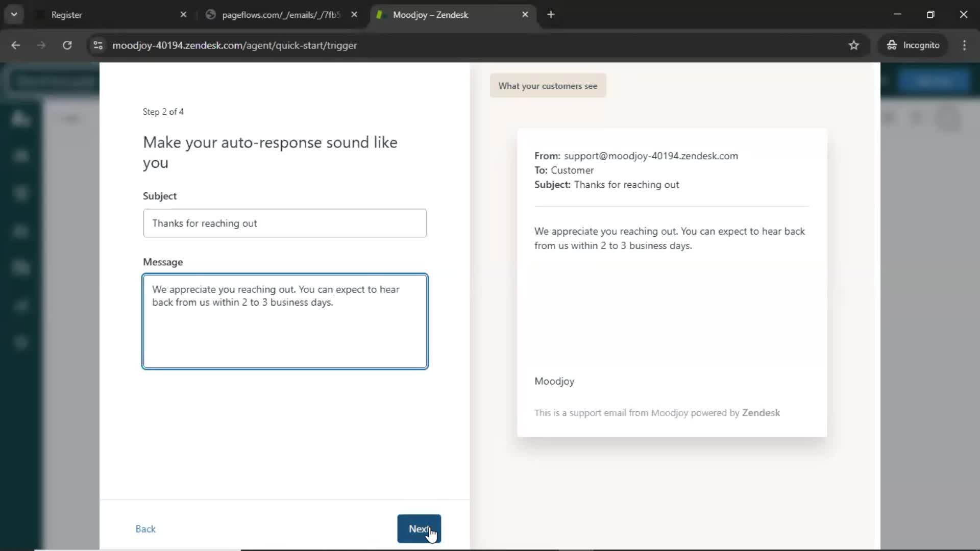Minimize the browser window
This screenshot has width=980, height=551.
click(897, 15)
